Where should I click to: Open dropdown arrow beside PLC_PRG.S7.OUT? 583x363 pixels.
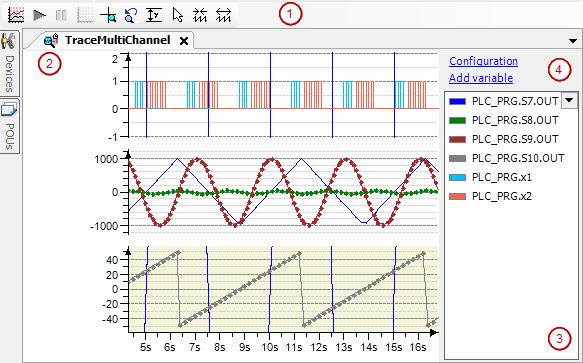pos(569,100)
